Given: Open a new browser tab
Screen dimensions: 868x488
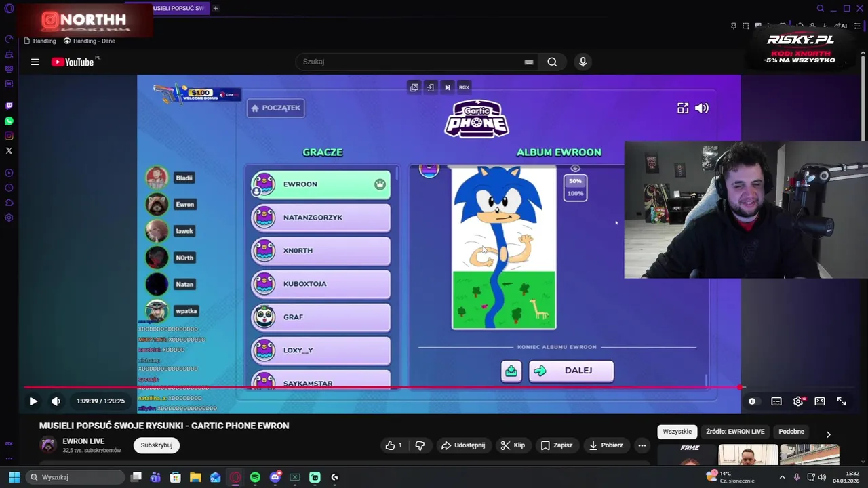Looking at the screenshot, I should (216, 8).
